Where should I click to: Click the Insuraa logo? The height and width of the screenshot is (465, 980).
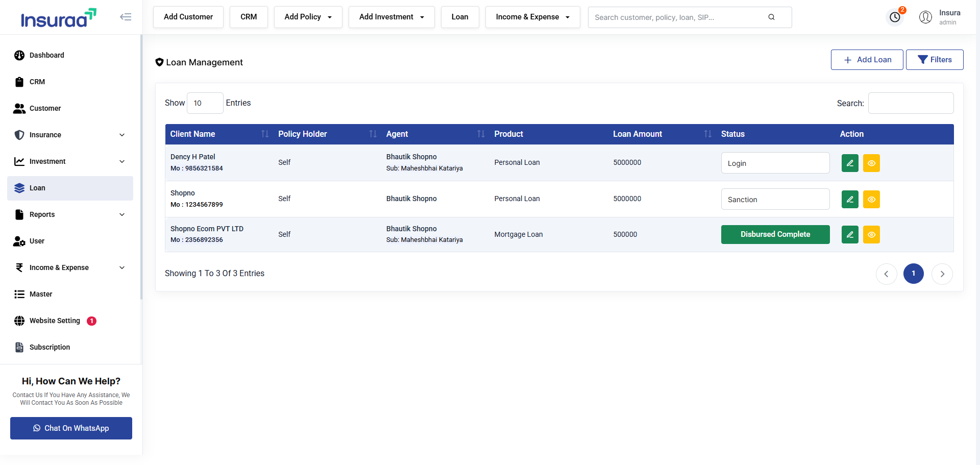58,18
